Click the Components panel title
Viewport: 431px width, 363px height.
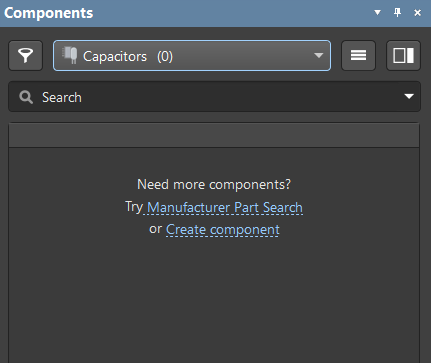click(x=49, y=13)
